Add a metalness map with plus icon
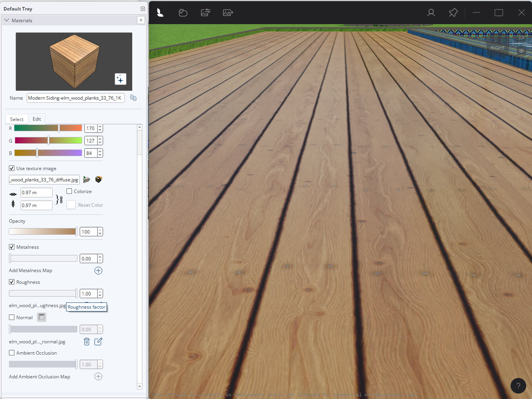This screenshot has height=399, width=532. coord(98,271)
